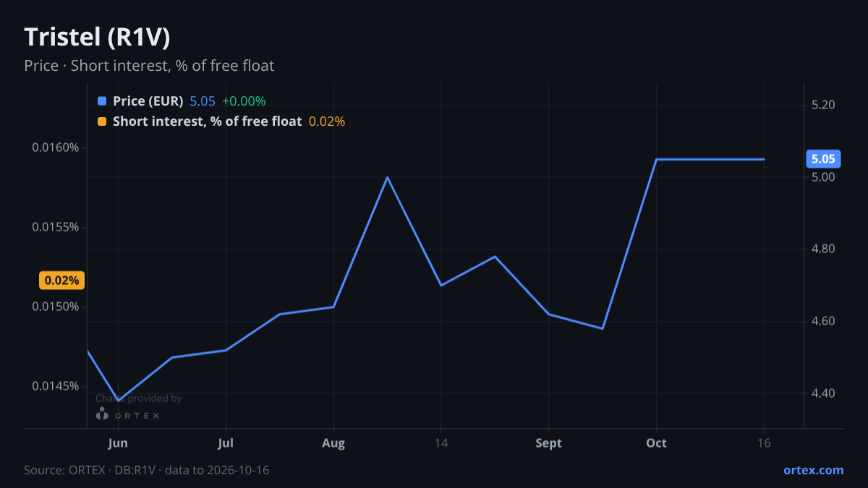Click the 0.0155% left axis value
The height and width of the screenshot is (488, 868).
click(x=55, y=227)
